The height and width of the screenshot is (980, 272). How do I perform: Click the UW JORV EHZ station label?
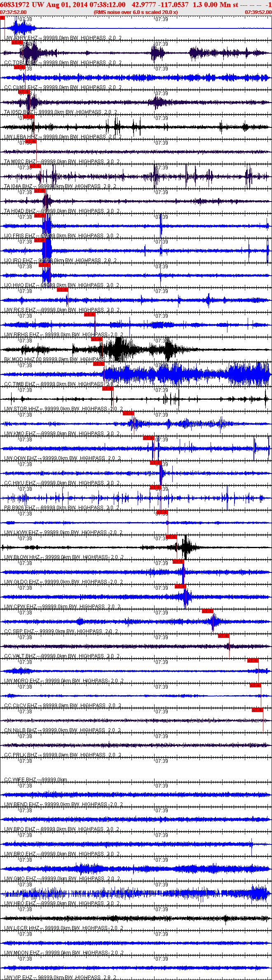[x=21, y=38]
